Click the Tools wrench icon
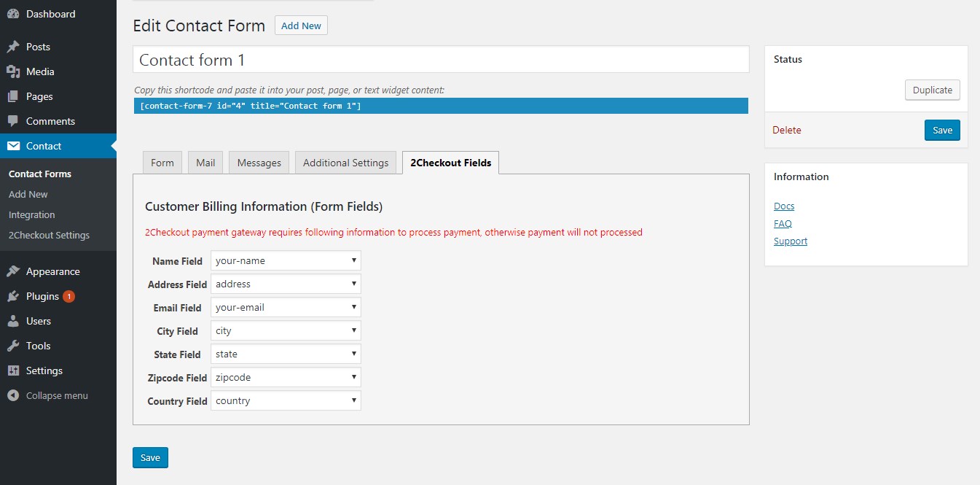This screenshot has height=485, width=980. coord(13,346)
